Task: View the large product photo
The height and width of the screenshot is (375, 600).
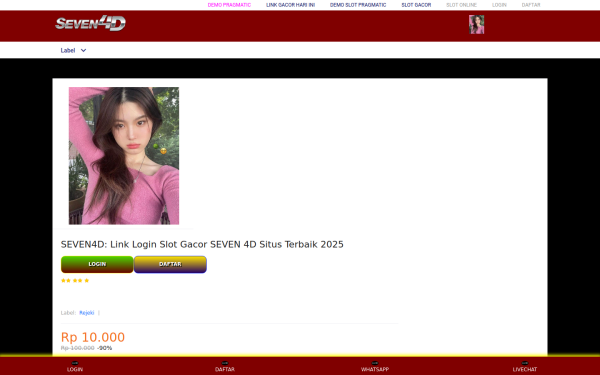Action: click(124, 156)
